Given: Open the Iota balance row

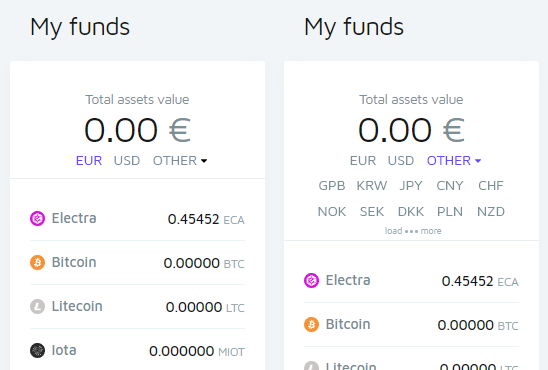Looking at the screenshot, I should (x=137, y=350).
